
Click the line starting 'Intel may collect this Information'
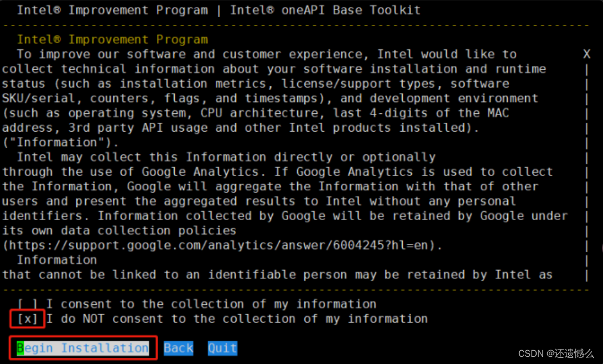[x=226, y=157]
